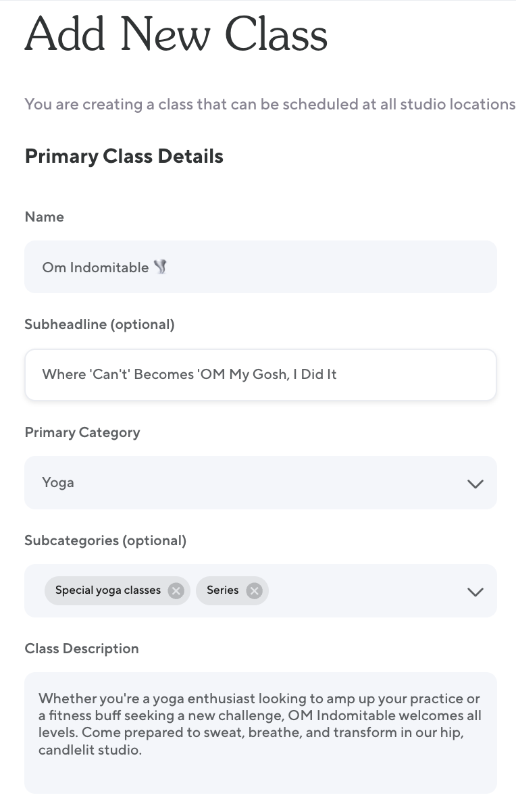The width and height of the screenshot is (516, 812).
Task: Remove the 'Special yoga classes' subcategory tag
Action: tap(176, 591)
